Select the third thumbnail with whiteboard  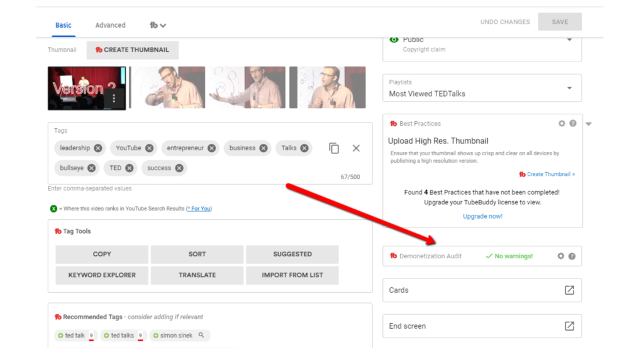247,87
